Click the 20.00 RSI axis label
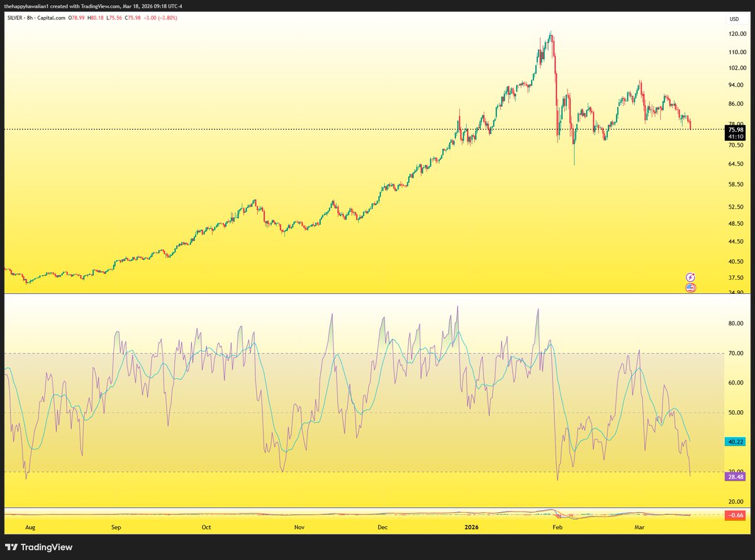This screenshot has width=755, height=560. click(736, 501)
